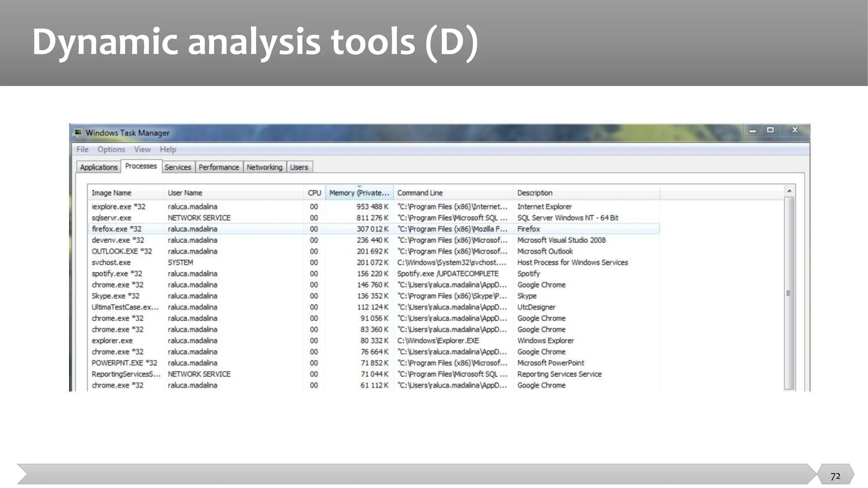
Task: Select the Processes tab
Action: pyautogui.click(x=141, y=166)
